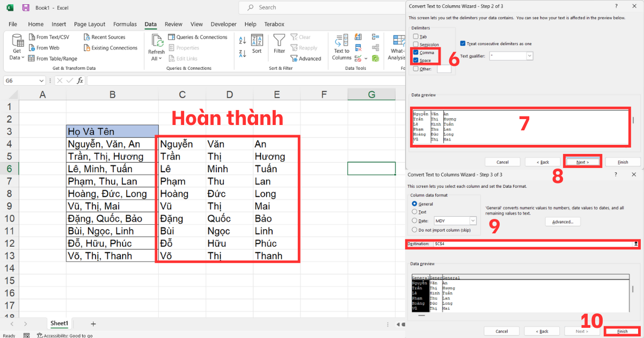Click the Data Validation icon
This screenshot has width=644, height=338.
click(x=358, y=58)
